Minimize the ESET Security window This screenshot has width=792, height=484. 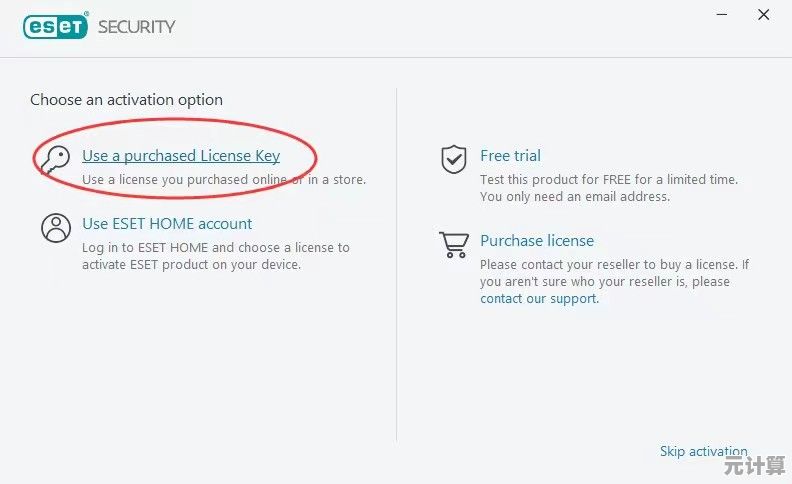pos(722,15)
